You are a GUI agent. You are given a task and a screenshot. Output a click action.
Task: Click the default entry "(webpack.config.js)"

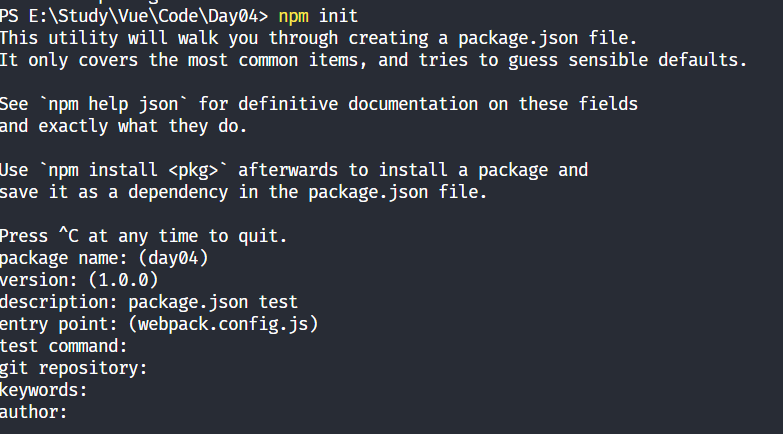pyautogui.click(x=223, y=324)
